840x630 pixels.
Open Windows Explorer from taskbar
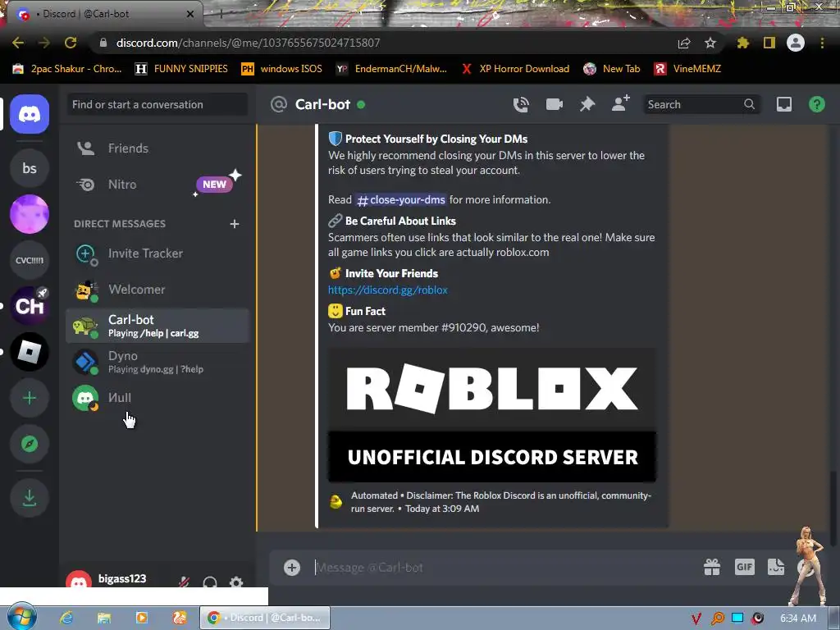[x=104, y=618]
